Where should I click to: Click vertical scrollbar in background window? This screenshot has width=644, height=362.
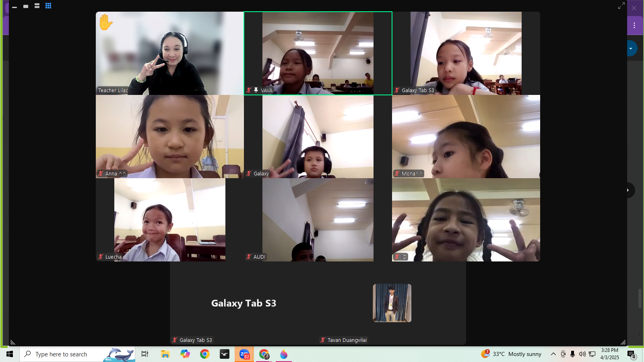point(640,298)
